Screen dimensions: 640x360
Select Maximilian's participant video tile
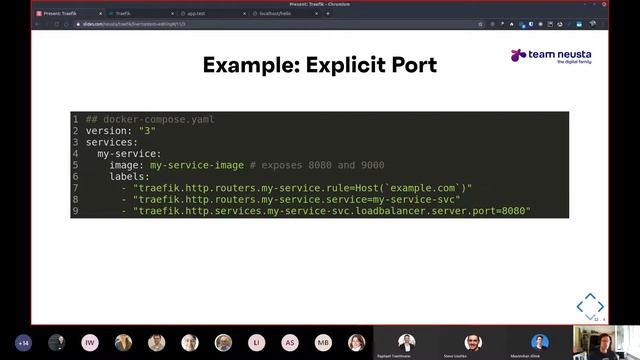click(x=539, y=343)
